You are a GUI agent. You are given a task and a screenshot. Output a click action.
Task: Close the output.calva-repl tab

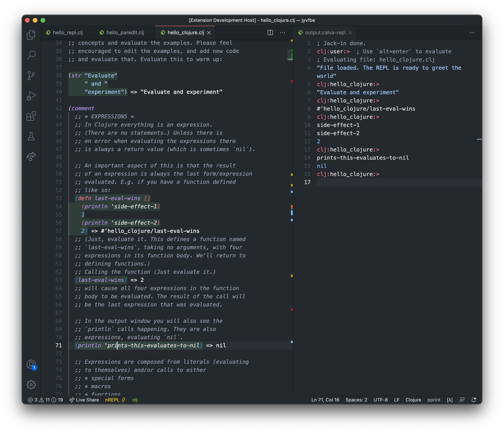pos(350,33)
